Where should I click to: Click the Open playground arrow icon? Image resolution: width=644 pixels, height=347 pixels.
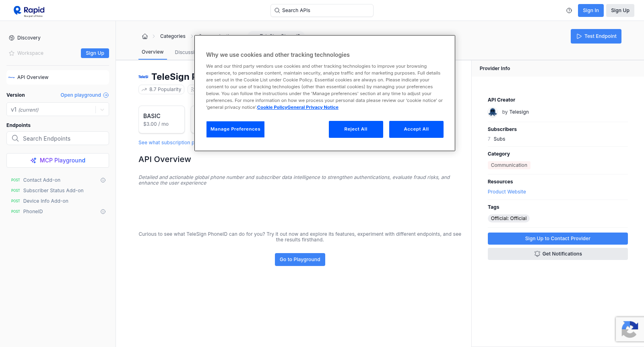click(106, 95)
